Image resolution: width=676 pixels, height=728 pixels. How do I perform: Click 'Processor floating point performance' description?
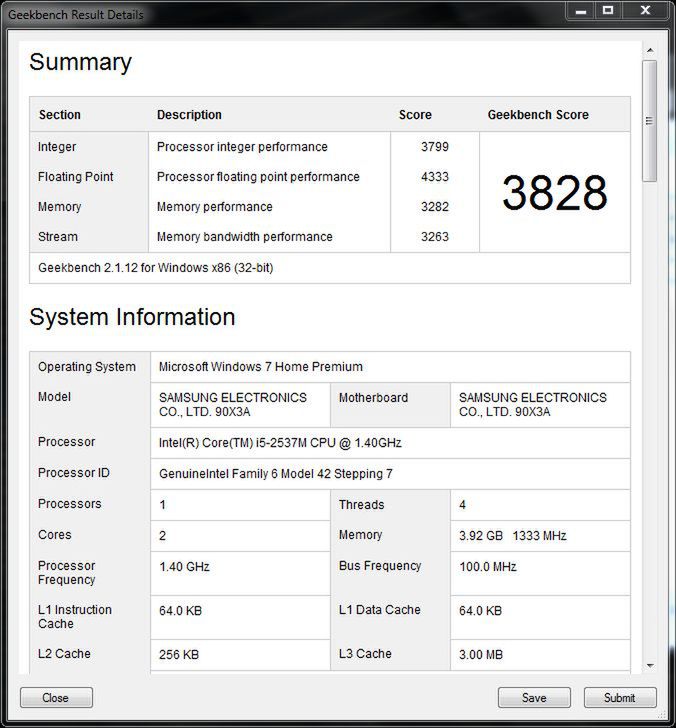(x=258, y=177)
